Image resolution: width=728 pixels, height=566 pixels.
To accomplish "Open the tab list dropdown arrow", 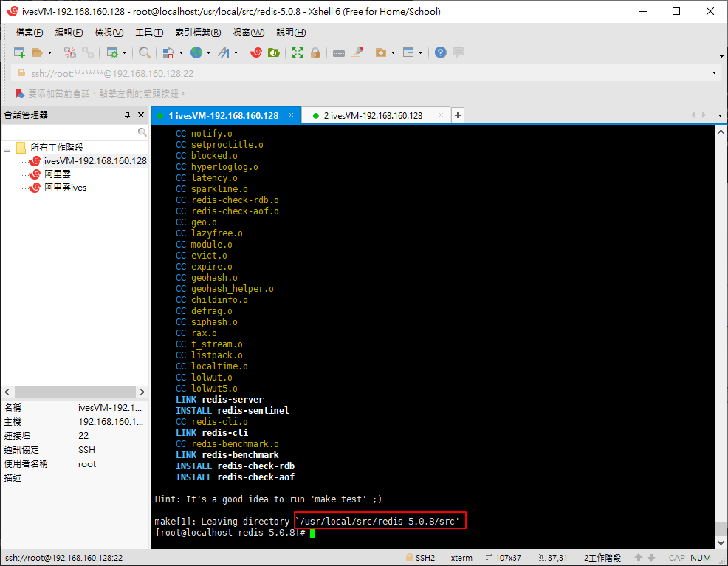I will coord(720,115).
